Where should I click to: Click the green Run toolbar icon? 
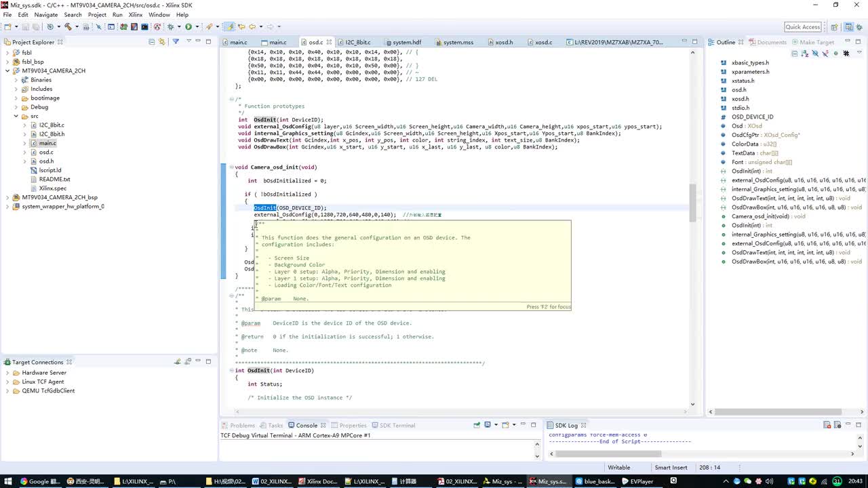(189, 27)
